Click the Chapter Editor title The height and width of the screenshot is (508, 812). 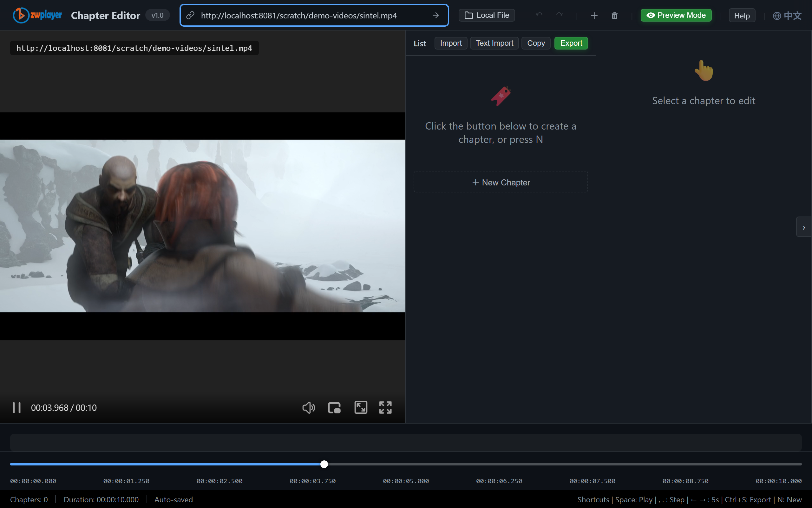pyautogui.click(x=105, y=16)
